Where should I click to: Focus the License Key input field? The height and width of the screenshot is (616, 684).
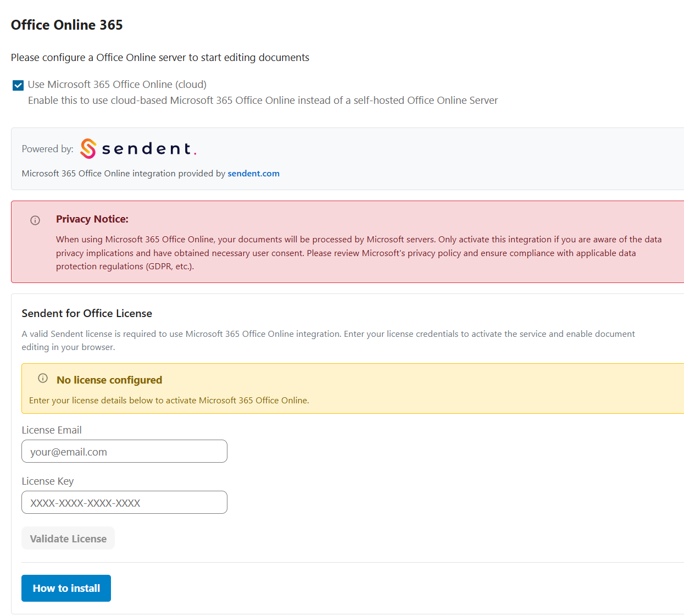pyautogui.click(x=124, y=503)
